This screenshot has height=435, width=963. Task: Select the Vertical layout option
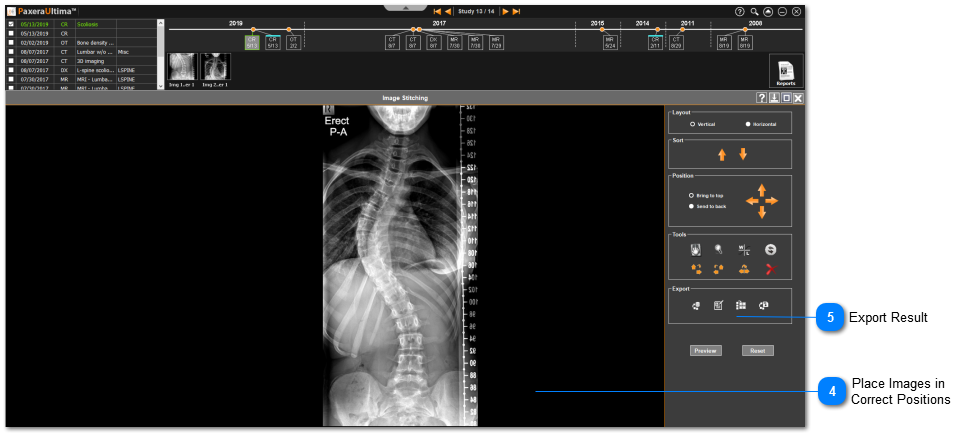[x=692, y=124]
